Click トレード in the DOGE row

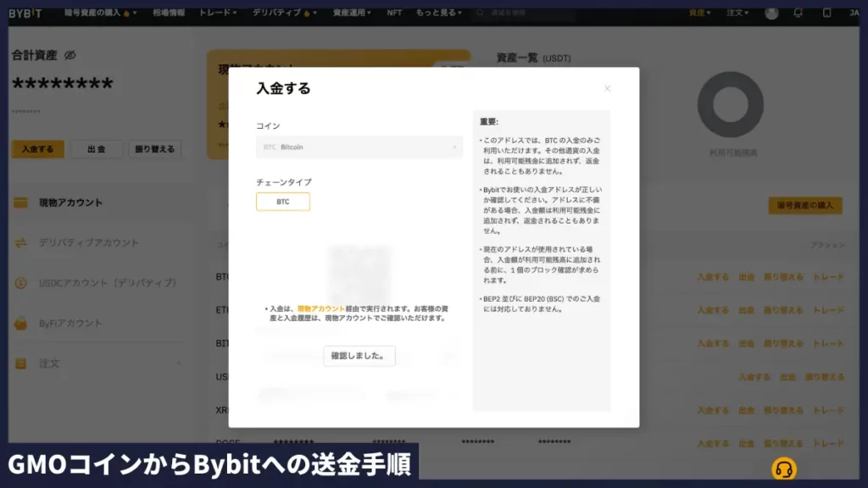click(x=828, y=444)
